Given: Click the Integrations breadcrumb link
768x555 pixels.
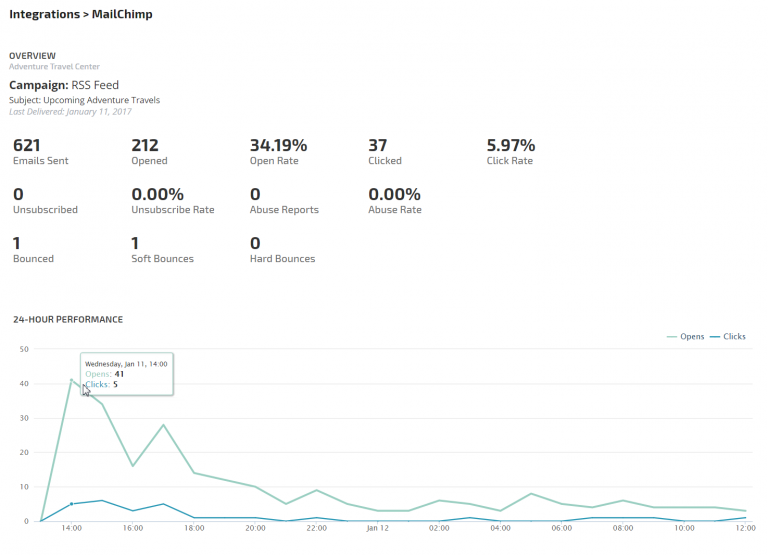Looking at the screenshot, I should point(44,14).
